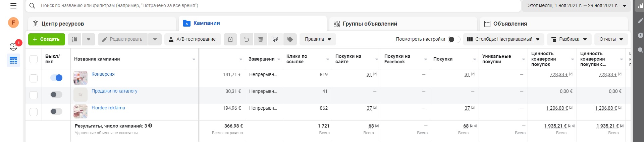Click the cookie notifications icon with badge
644x142 pixels.
point(13,46)
